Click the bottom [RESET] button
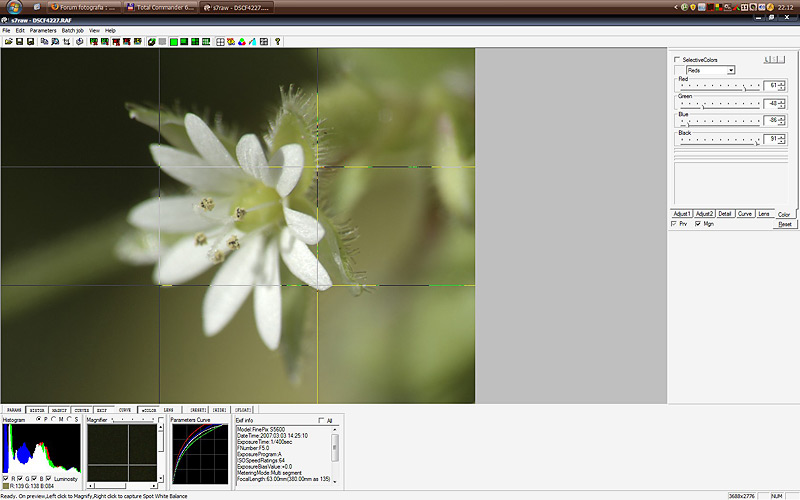Image resolution: width=800 pixels, height=500 pixels. tap(198, 410)
